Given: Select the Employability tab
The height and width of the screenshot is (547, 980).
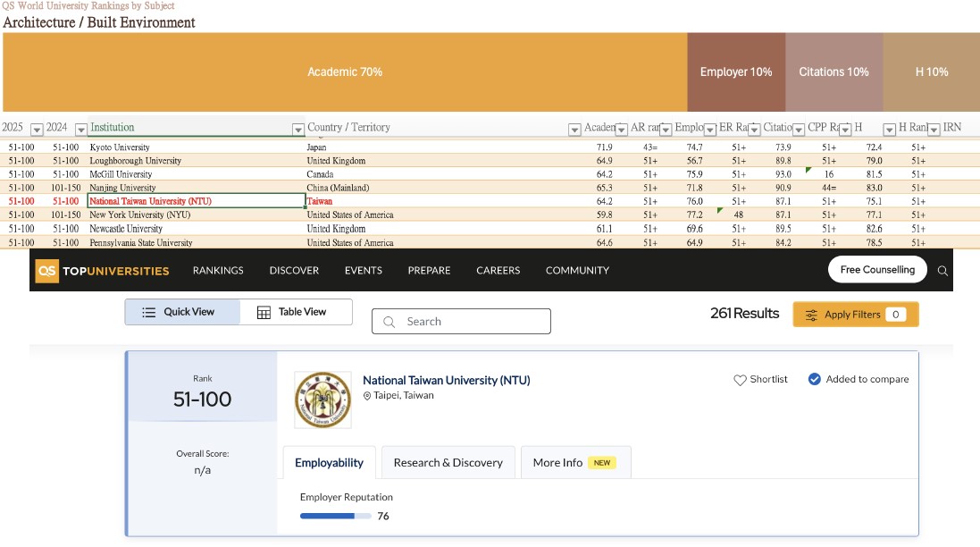Looking at the screenshot, I should point(330,463).
